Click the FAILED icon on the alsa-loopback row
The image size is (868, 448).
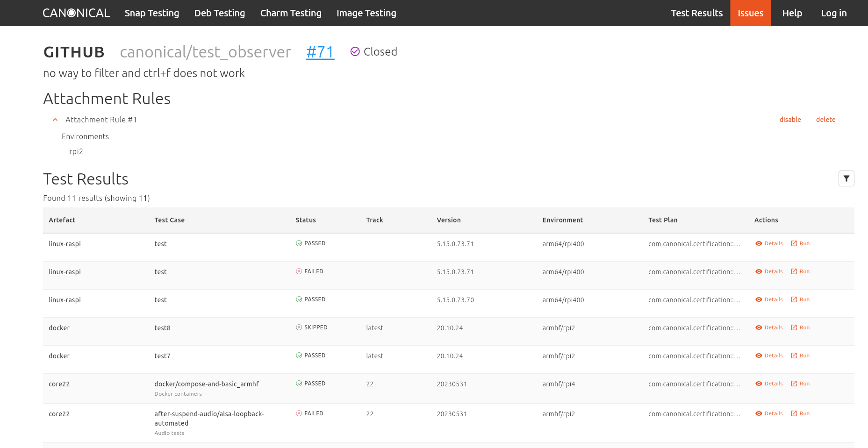299,413
